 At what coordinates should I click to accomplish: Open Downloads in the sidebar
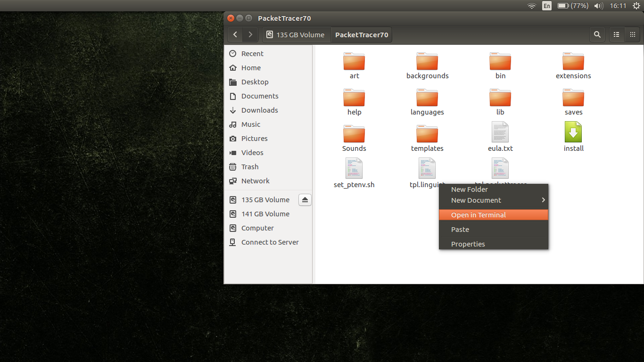click(x=268, y=110)
